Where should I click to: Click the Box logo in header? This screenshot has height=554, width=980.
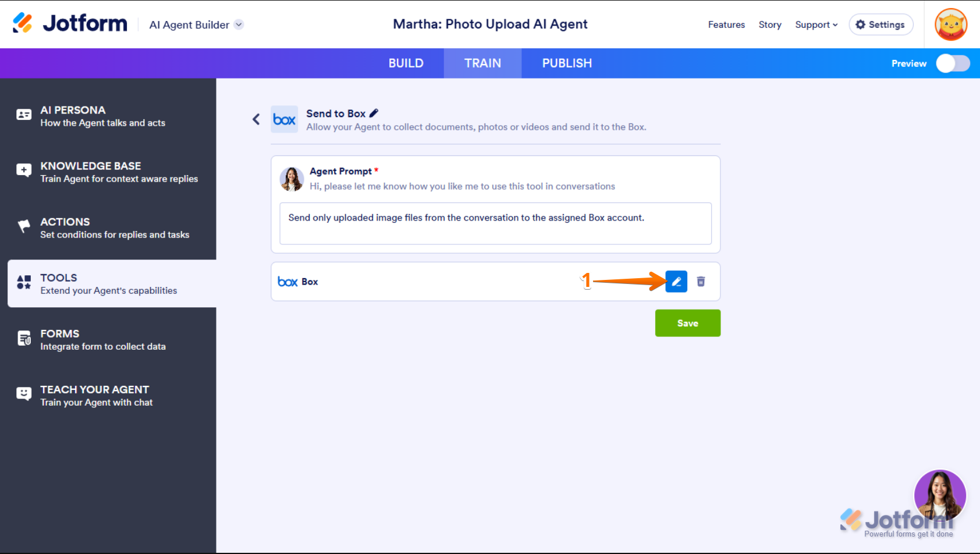[285, 119]
